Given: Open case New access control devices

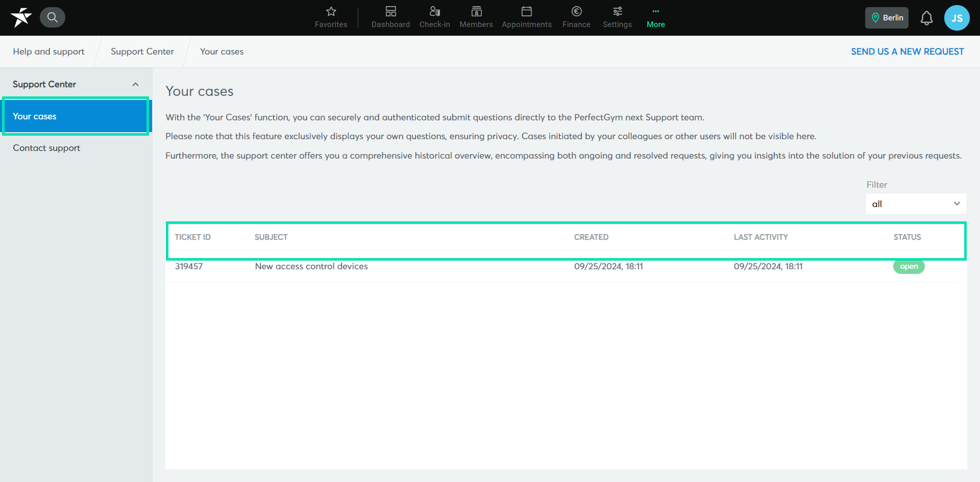Looking at the screenshot, I should pos(311,266).
